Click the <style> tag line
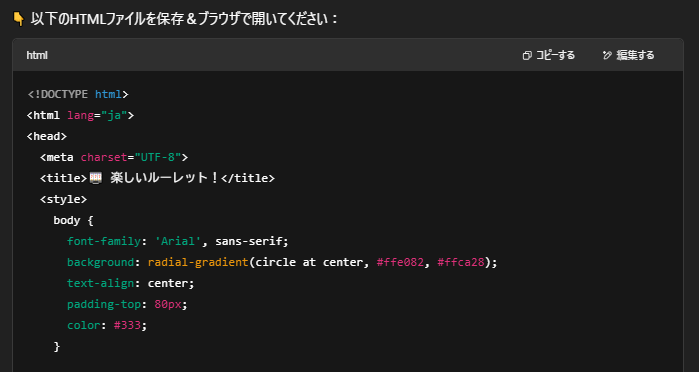Screen dimensions: 699x372 63,199
